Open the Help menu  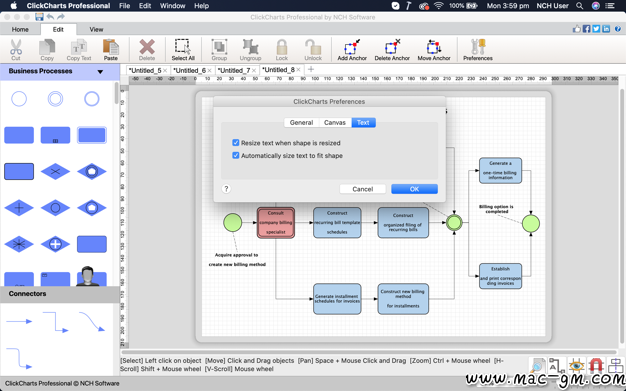point(202,6)
